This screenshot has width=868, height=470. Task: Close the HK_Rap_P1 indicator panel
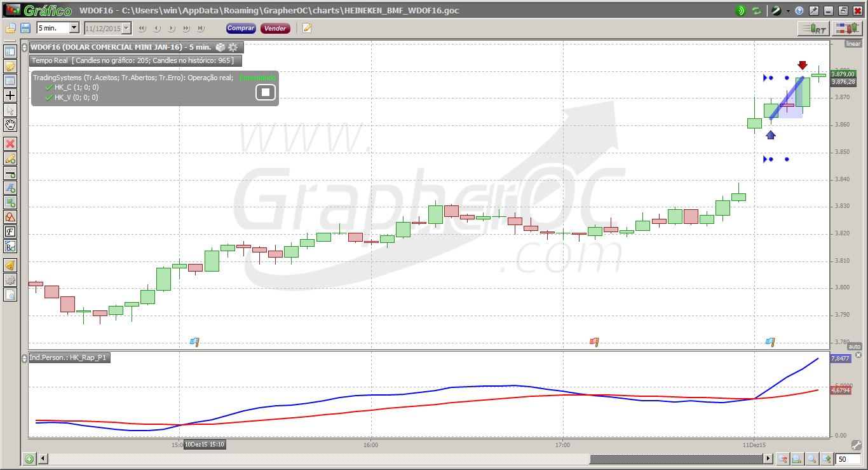pyautogui.click(x=858, y=355)
